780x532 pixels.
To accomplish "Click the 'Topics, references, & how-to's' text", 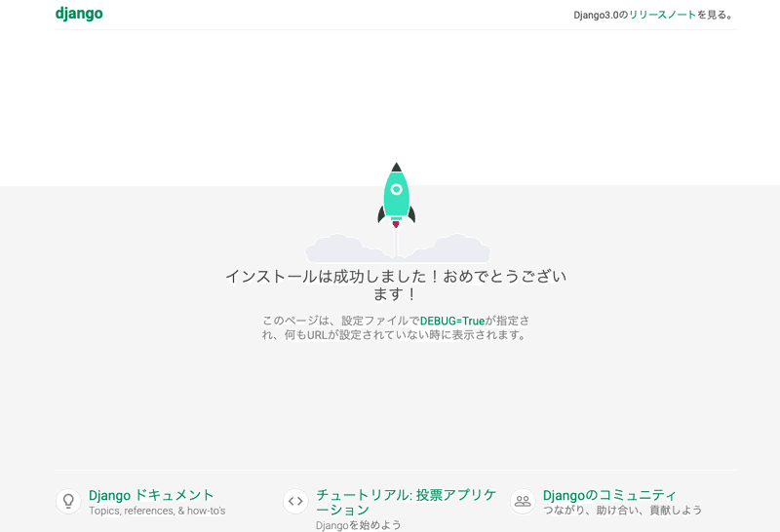I will [x=157, y=511].
